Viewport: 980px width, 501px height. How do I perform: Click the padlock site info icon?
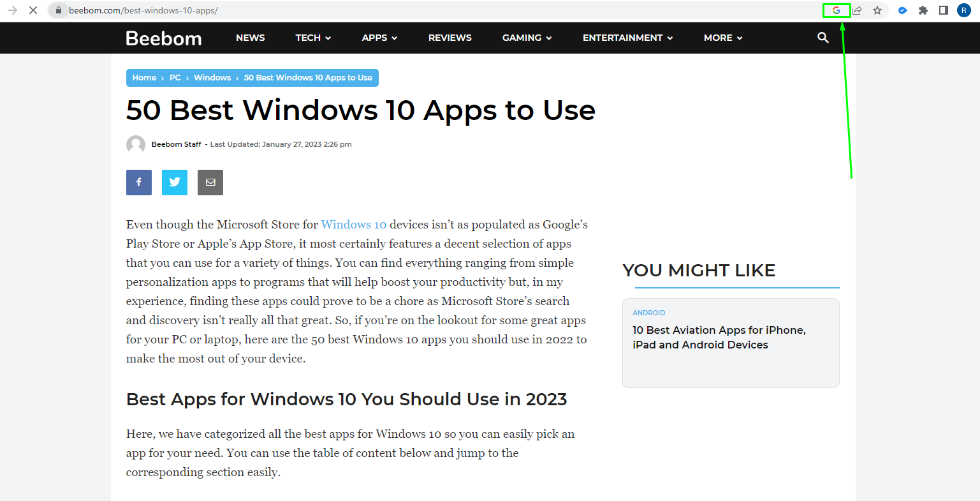pos(59,10)
